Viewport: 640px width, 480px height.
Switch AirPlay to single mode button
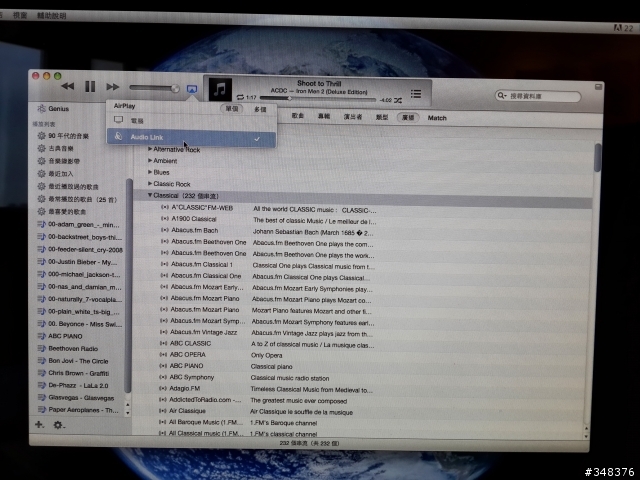[232, 109]
